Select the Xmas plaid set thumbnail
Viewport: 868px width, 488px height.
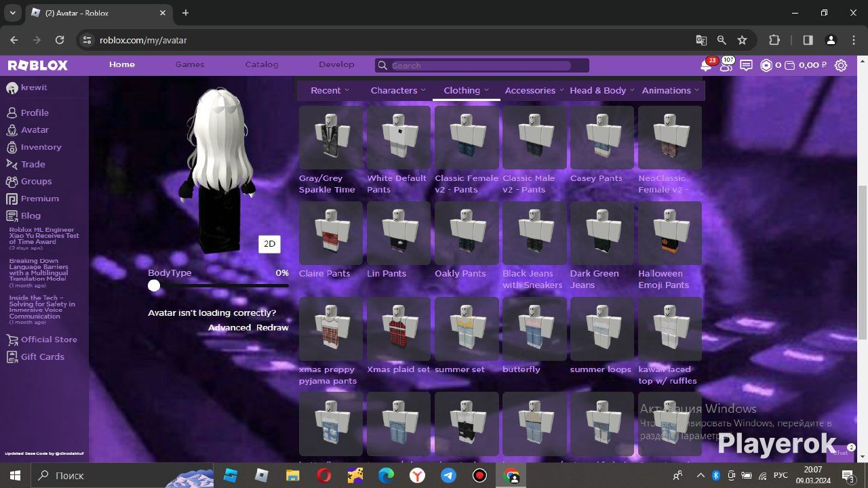pyautogui.click(x=399, y=329)
